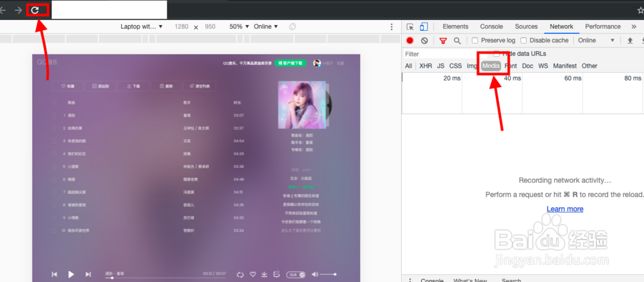Select the XHR request type filter
Viewport: 644px width, 282px height.
tap(426, 66)
